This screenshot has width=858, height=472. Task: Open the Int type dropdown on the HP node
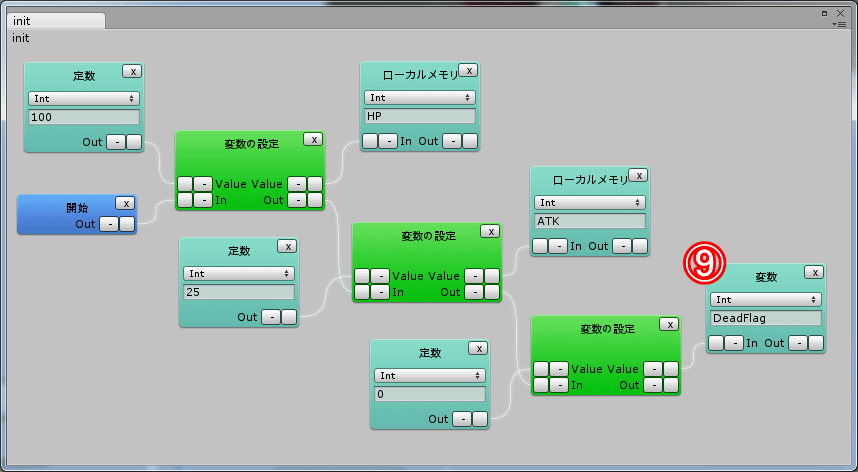point(420,97)
